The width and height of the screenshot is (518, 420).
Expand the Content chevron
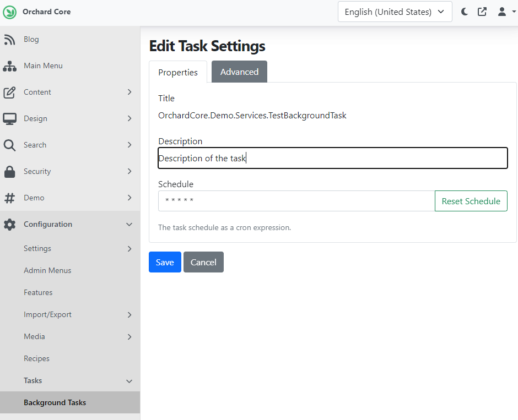point(129,92)
